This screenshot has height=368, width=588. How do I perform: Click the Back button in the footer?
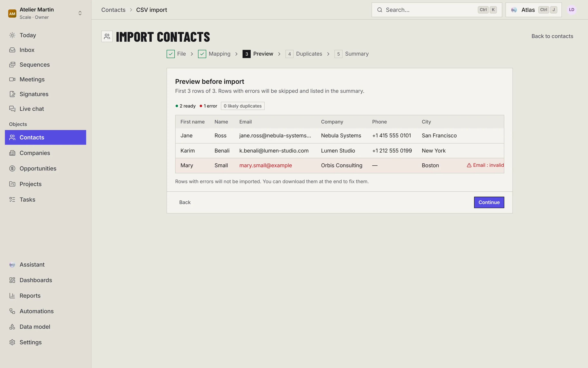point(185,202)
